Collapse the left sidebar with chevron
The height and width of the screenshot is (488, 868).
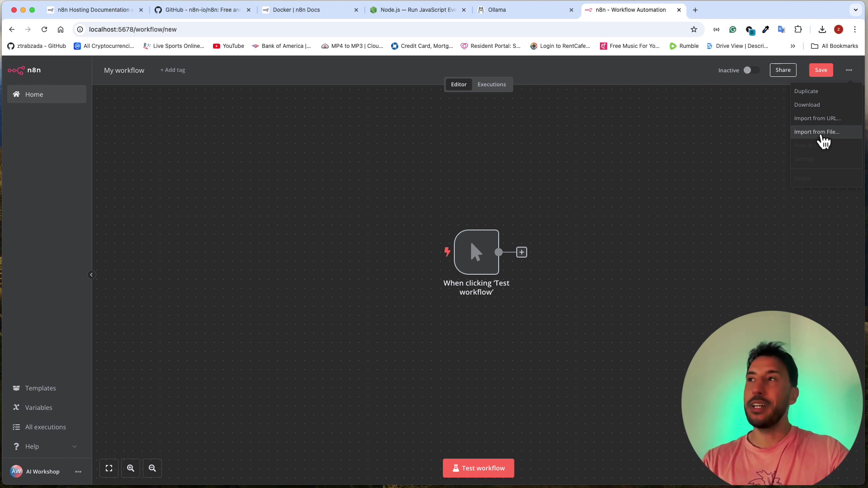91,275
